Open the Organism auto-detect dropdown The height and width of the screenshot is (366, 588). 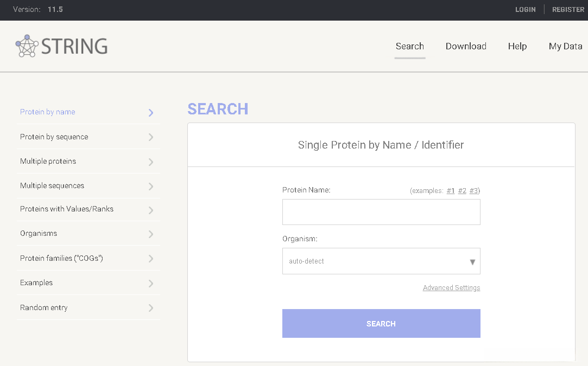point(381,261)
